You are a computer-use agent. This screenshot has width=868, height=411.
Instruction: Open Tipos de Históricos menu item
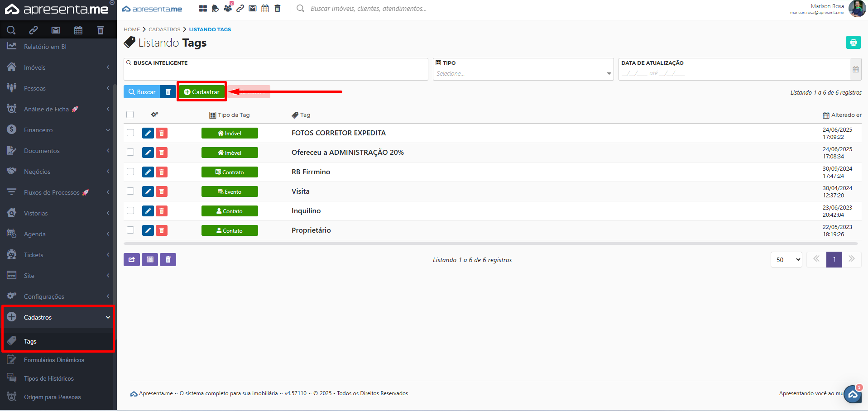(x=49, y=378)
